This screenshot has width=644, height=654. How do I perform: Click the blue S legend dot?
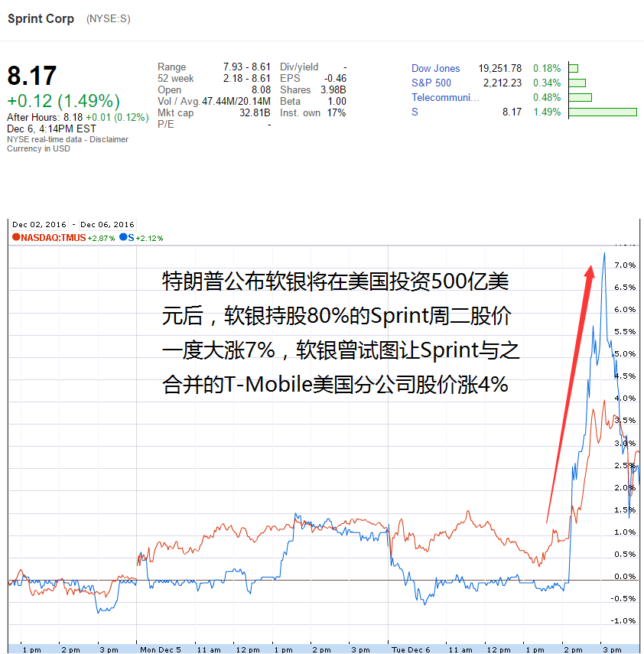click(123, 237)
